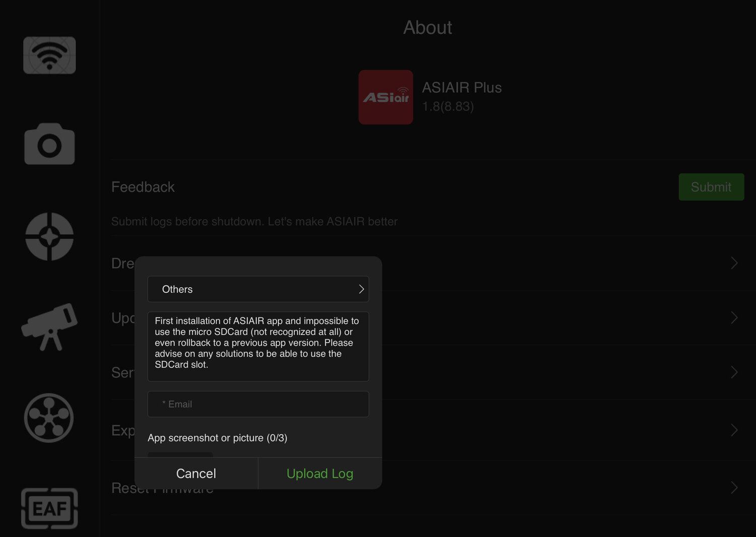Focus the Email input field

[x=258, y=404]
